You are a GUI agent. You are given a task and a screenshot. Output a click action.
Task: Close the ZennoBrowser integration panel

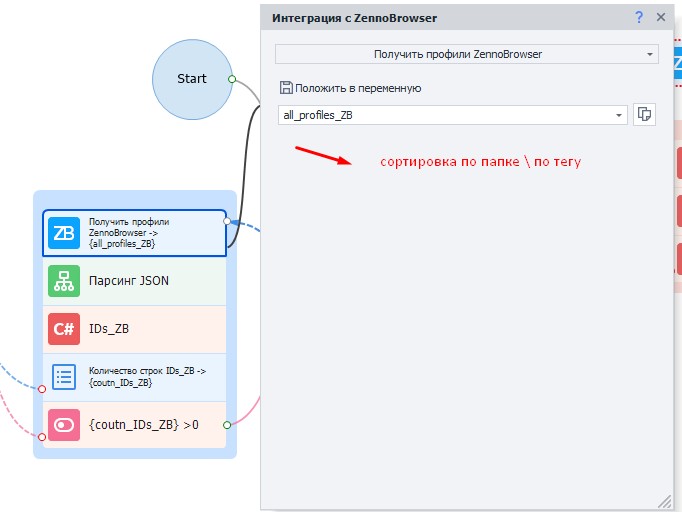(661, 17)
